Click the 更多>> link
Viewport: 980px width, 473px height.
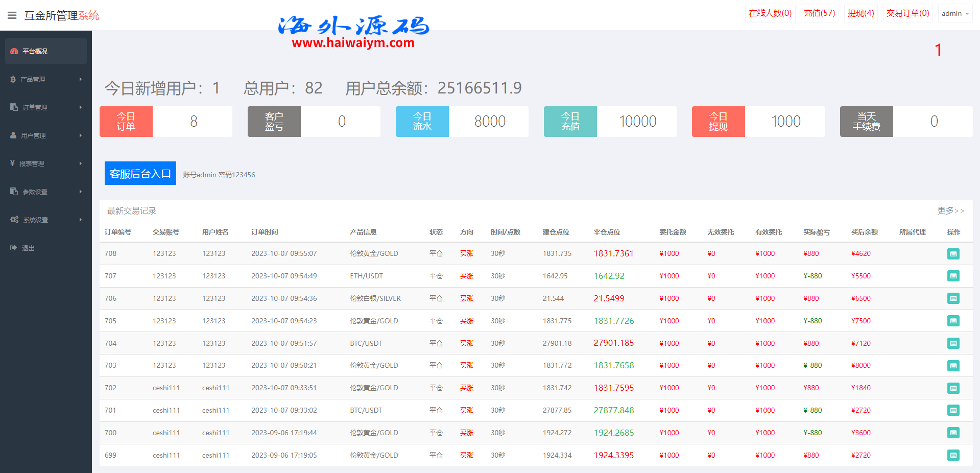(950, 210)
